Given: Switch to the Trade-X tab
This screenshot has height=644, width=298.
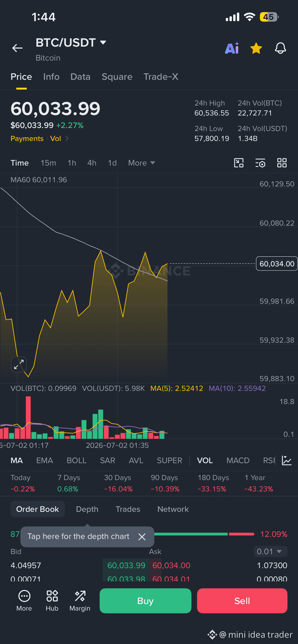Looking at the screenshot, I should pyautogui.click(x=161, y=77).
